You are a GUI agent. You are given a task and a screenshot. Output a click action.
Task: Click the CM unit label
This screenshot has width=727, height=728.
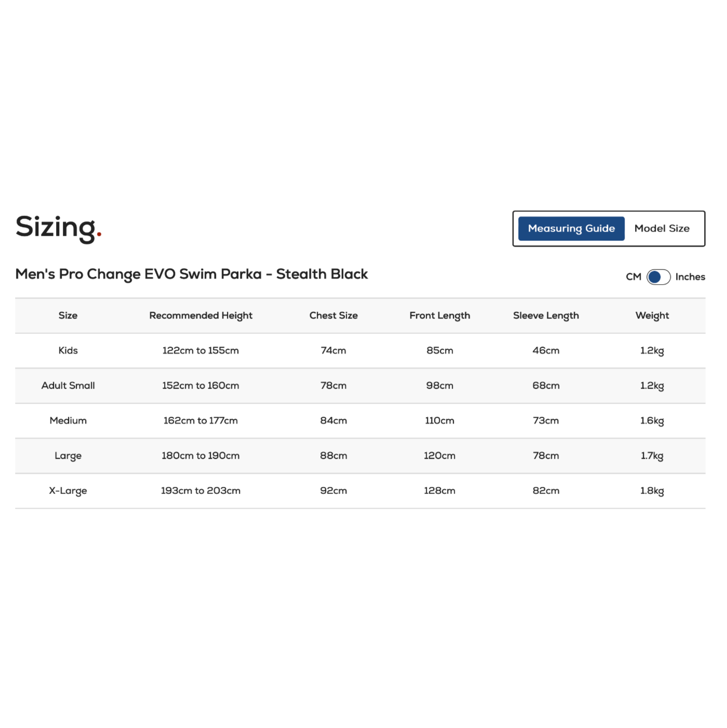click(633, 277)
